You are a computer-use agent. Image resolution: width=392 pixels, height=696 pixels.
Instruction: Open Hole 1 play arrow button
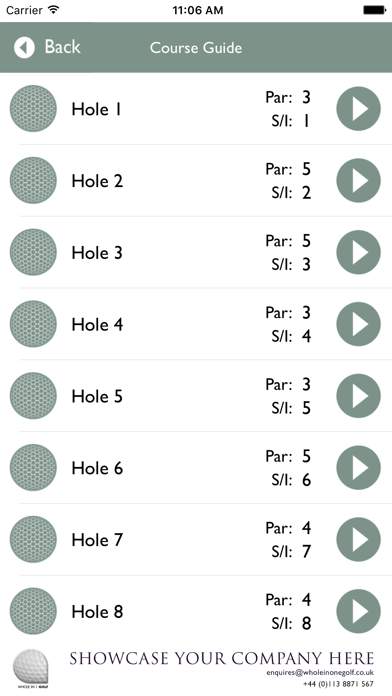tap(358, 109)
